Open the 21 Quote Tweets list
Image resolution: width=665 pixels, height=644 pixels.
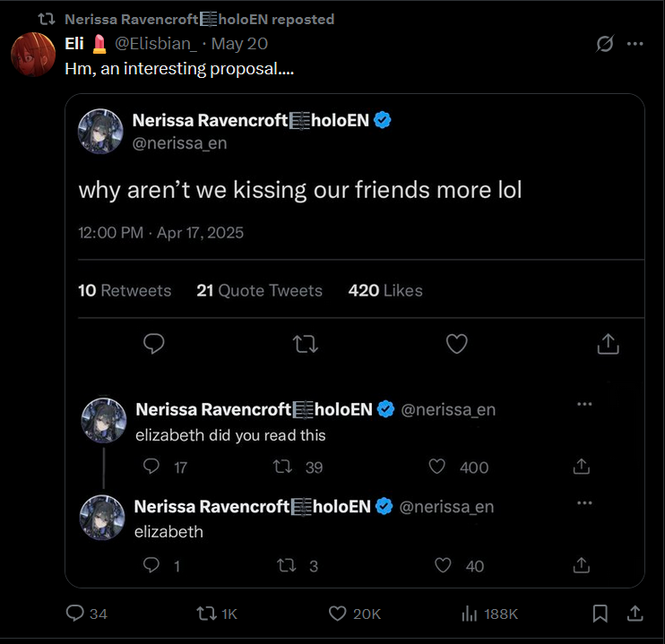click(x=259, y=290)
